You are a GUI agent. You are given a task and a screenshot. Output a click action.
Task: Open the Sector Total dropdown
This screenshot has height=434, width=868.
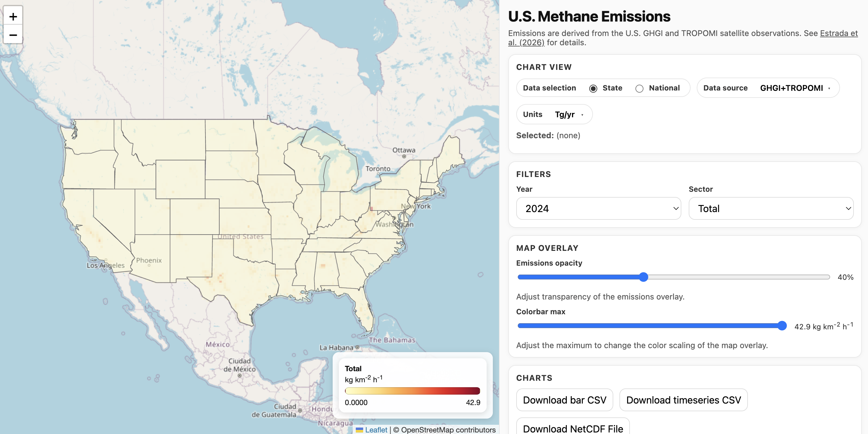771,208
